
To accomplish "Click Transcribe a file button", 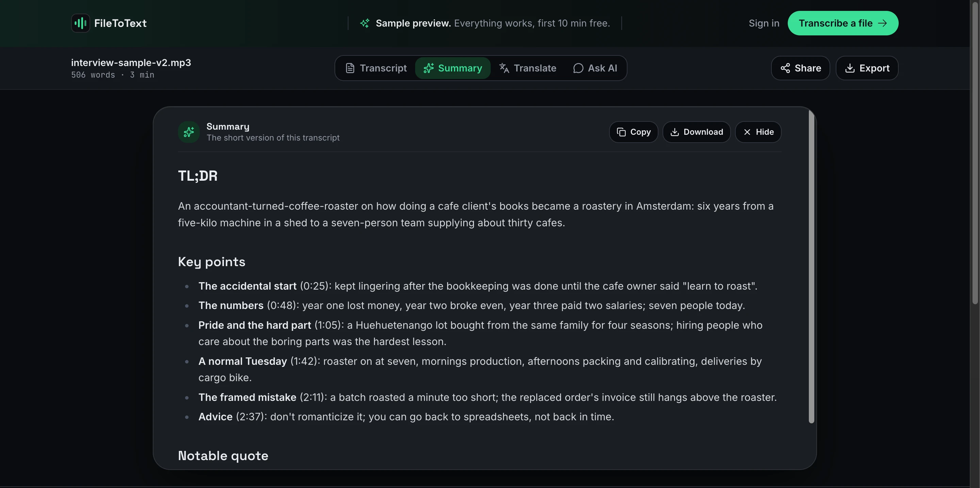I will point(843,23).
